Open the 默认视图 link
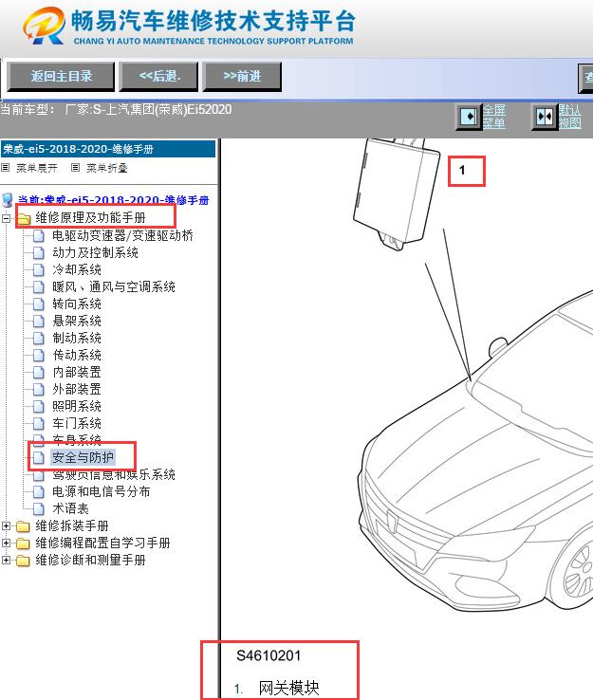This screenshot has width=593, height=700. click(570, 117)
